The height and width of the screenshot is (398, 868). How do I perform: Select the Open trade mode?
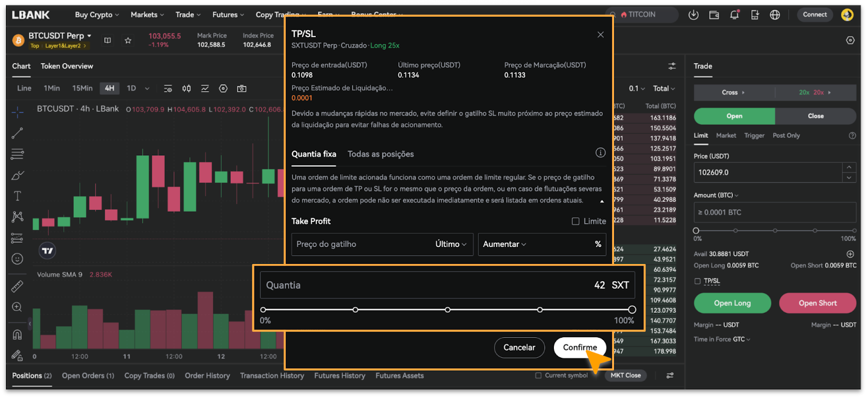735,116
